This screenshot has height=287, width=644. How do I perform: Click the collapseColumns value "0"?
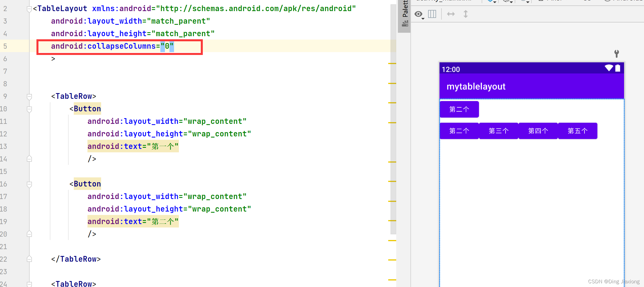click(167, 46)
